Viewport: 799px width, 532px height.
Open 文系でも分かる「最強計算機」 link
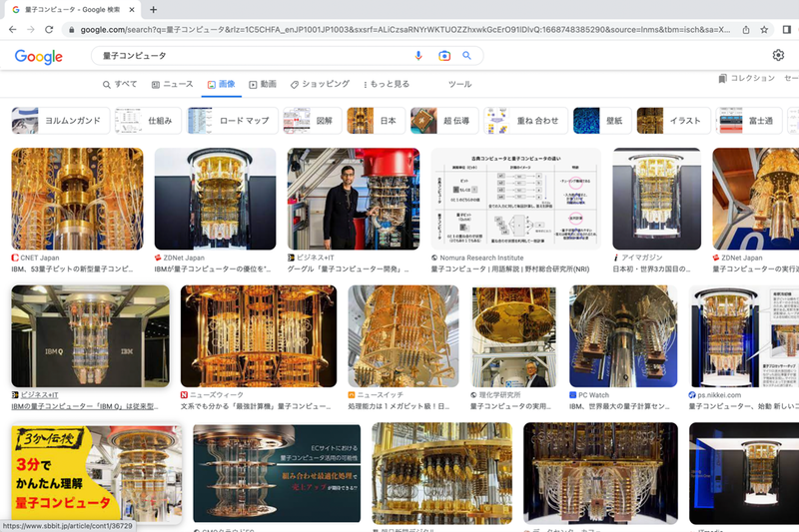pyautogui.click(x=256, y=406)
